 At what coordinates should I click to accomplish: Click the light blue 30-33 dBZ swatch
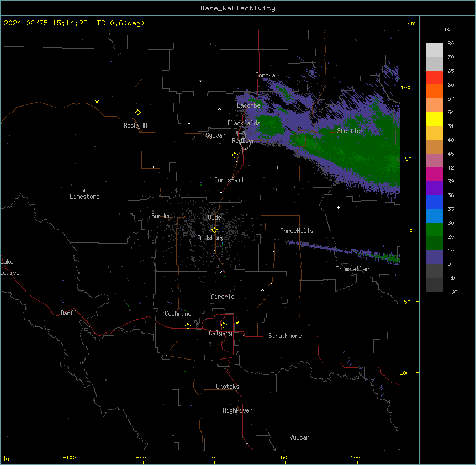click(434, 216)
